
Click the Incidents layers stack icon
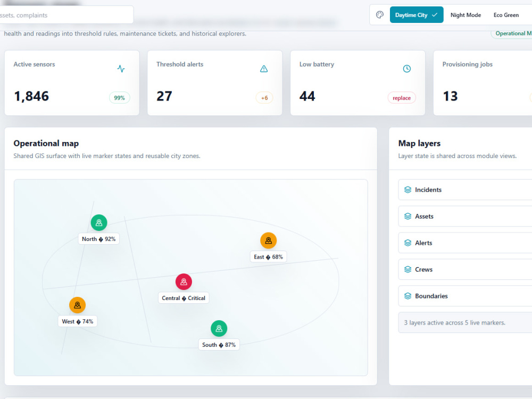point(408,190)
